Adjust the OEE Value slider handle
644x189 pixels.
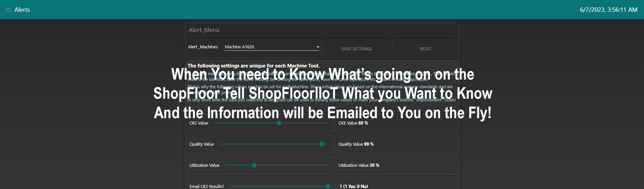279,123
